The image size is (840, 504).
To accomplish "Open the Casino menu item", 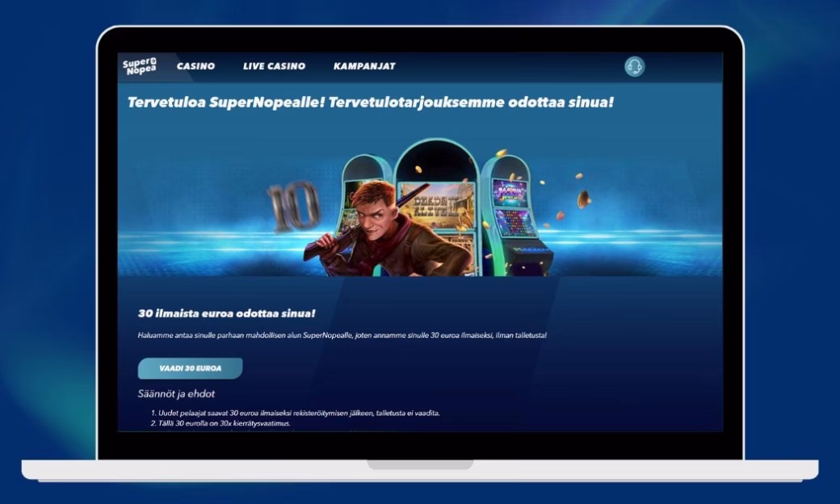I will pyautogui.click(x=195, y=66).
